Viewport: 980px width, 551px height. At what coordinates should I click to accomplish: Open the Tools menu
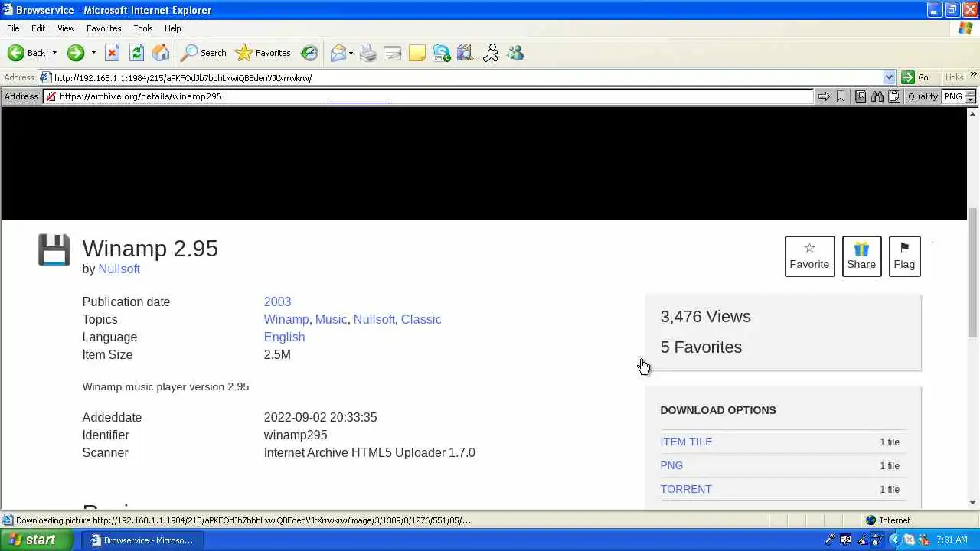tap(143, 28)
